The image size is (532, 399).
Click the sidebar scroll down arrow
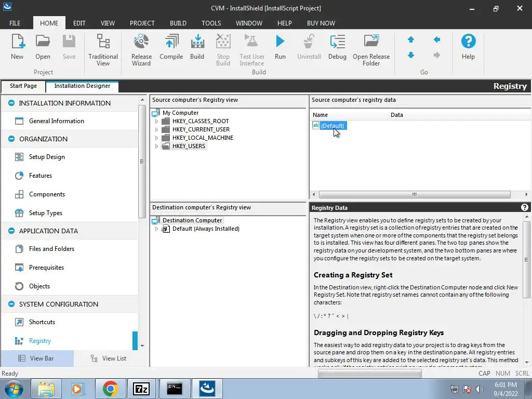[142, 345]
